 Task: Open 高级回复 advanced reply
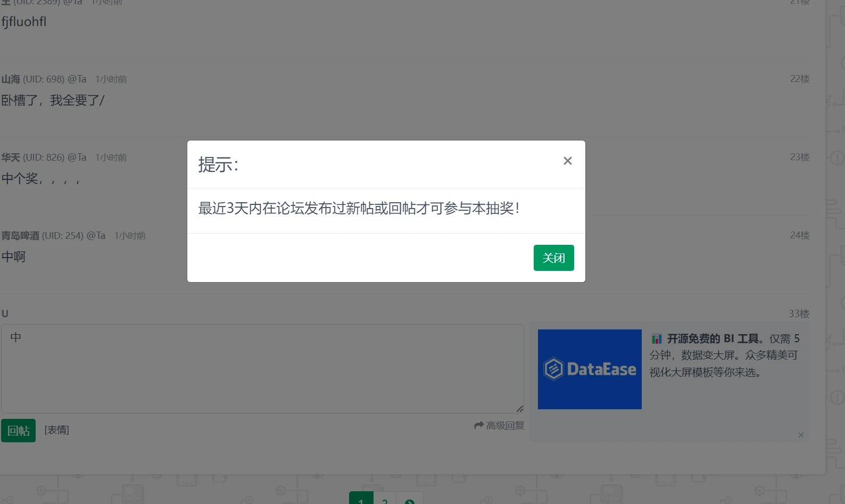click(505, 425)
